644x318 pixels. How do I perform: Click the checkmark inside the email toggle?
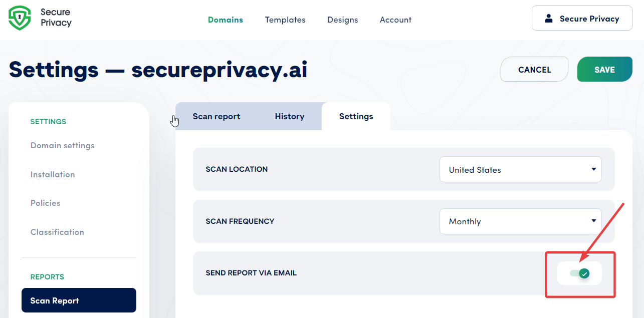(585, 273)
